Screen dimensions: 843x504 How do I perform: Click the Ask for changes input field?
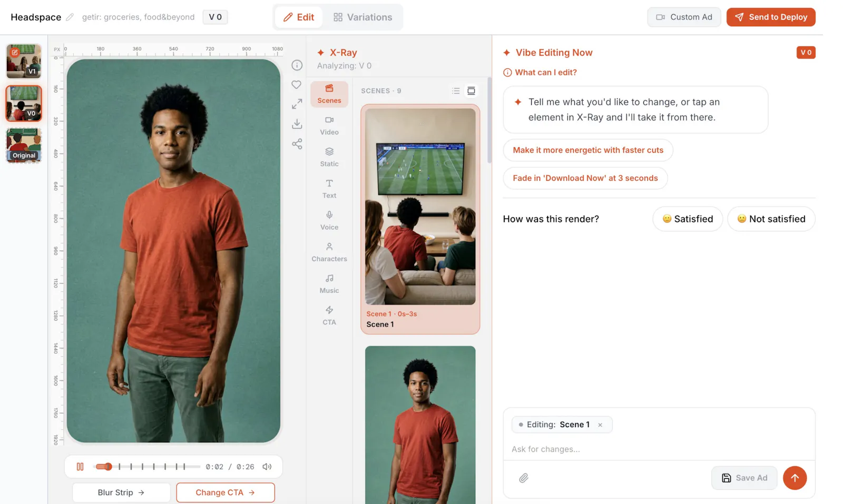tap(659, 449)
